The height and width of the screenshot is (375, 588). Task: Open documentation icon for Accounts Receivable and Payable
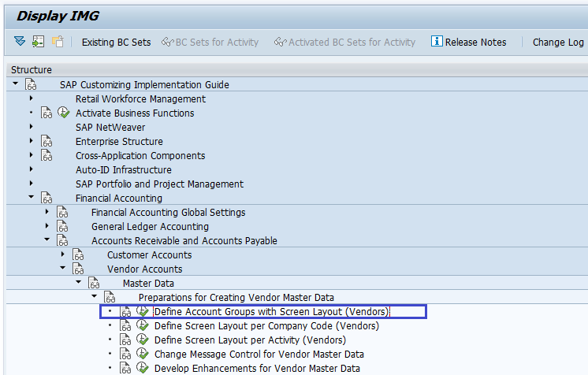[x=62, y=240]
